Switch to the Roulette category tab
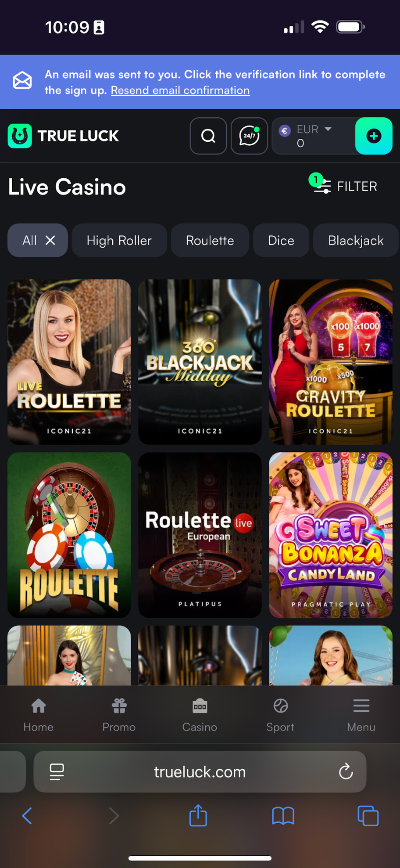Image resolution: width=400 pixels, height=868 pixels. (210, 240)
